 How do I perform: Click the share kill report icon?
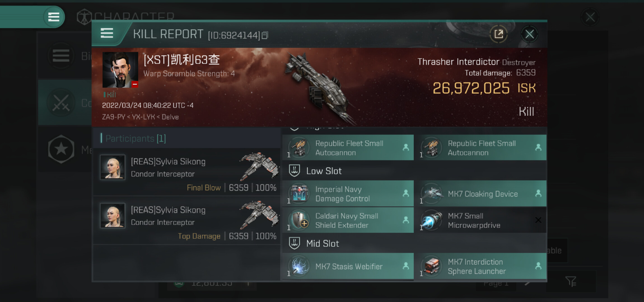click(x=498, y=34)
